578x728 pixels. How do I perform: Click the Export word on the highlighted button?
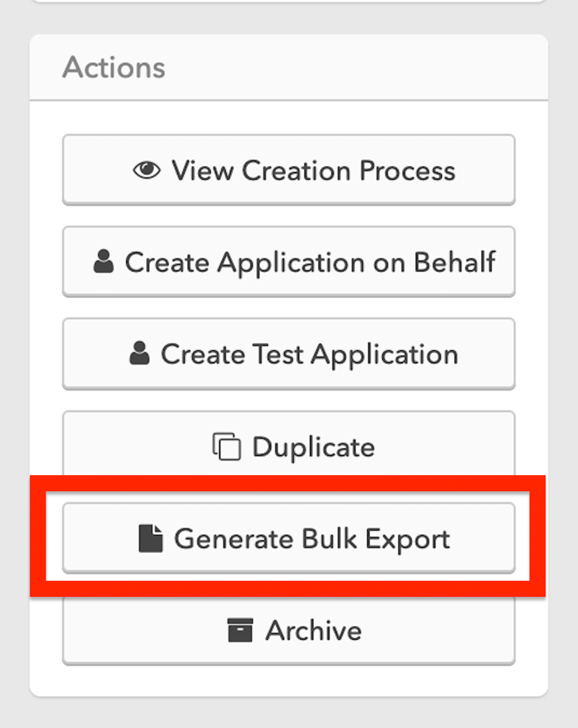pos(407,540)
